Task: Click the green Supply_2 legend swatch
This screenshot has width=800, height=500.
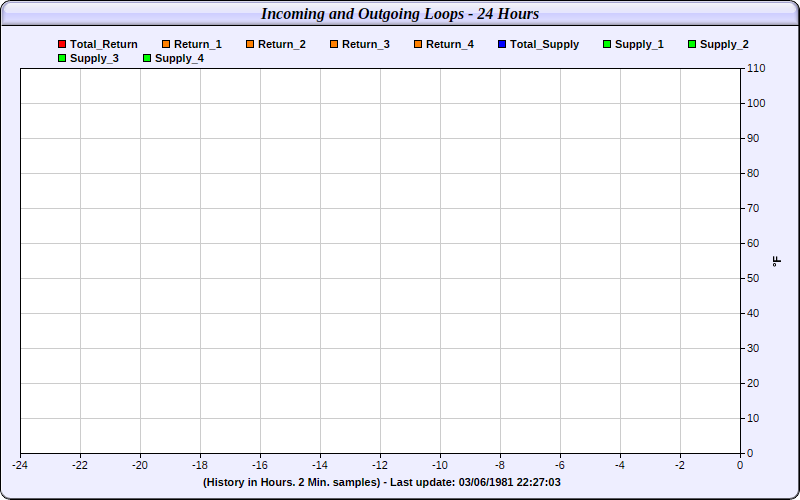Action: [x=693, y=45]
